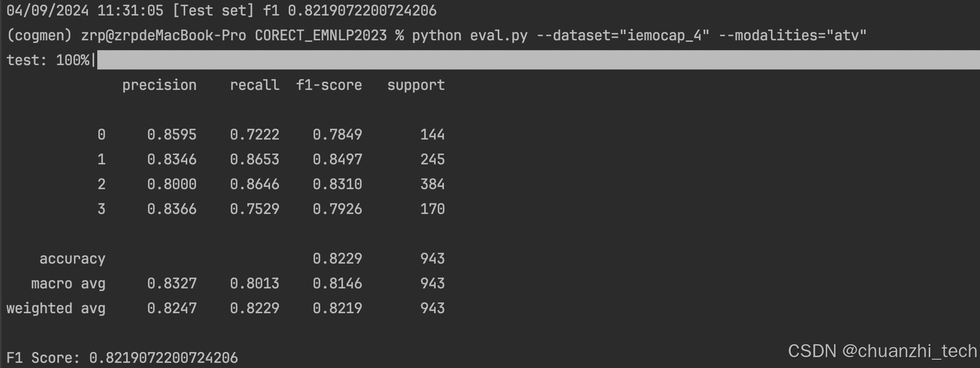Click the "accuracy" row label
The height and width of the screenshot is (368, 980).
72,258
